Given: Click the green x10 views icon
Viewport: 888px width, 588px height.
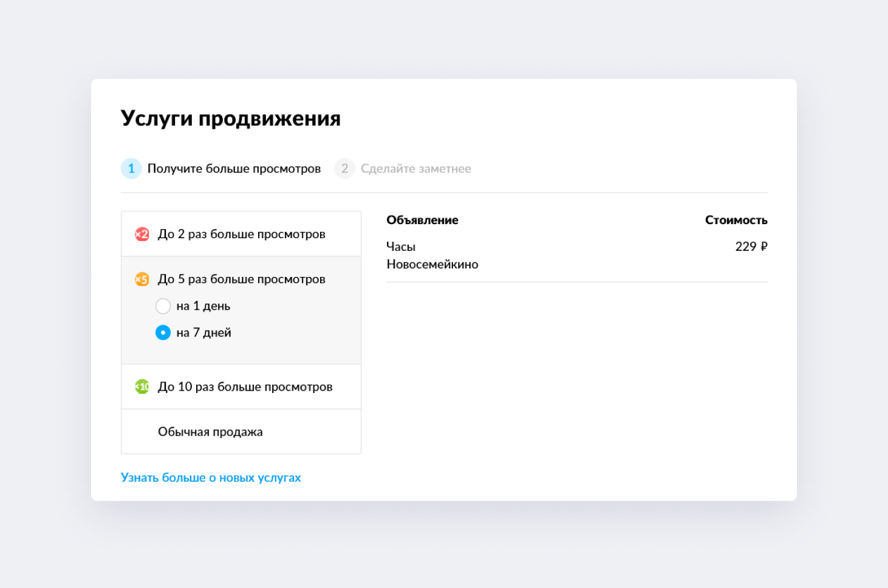Looking at the screenshot, I should point(142,387).
